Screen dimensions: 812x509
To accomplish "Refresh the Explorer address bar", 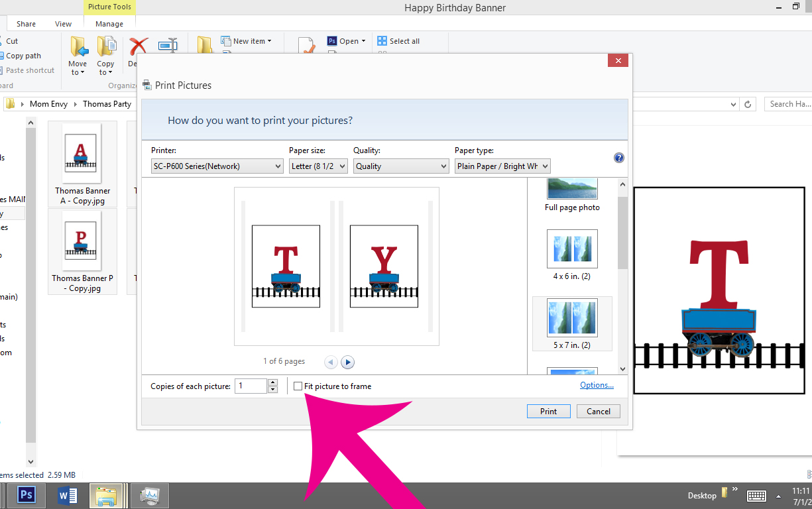I will coord(748,104).
